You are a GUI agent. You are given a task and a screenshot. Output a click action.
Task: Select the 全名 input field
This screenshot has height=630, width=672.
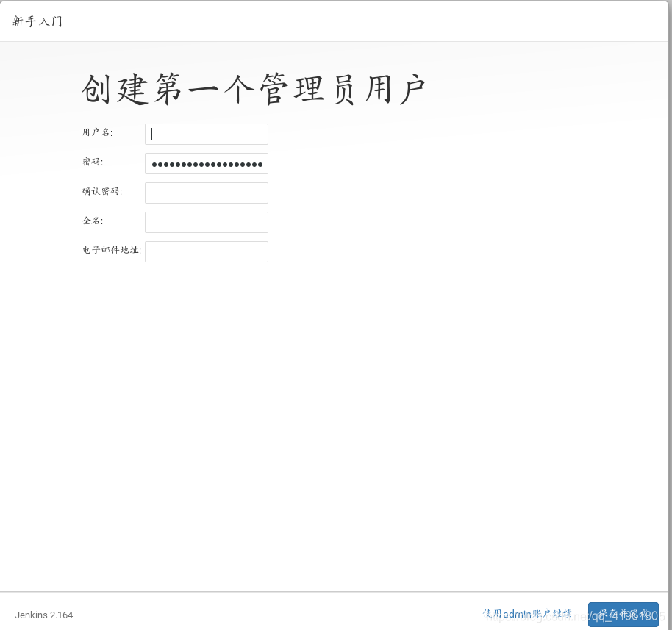tap(207, 223)
